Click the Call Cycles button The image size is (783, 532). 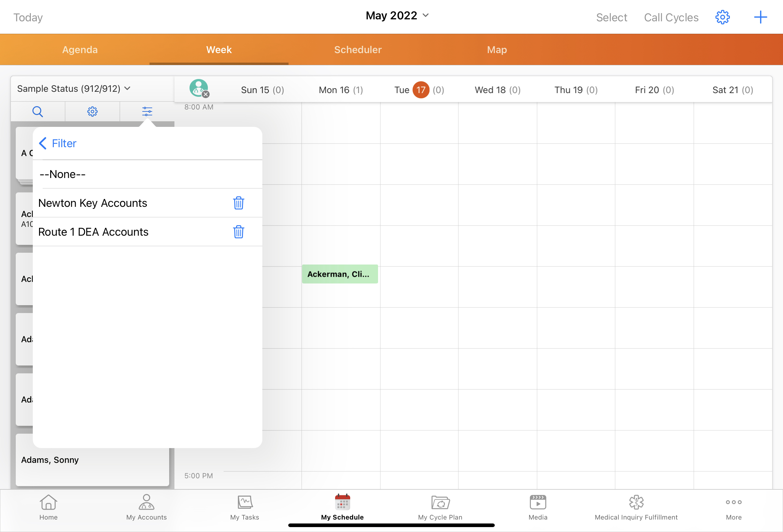[671, 17]
